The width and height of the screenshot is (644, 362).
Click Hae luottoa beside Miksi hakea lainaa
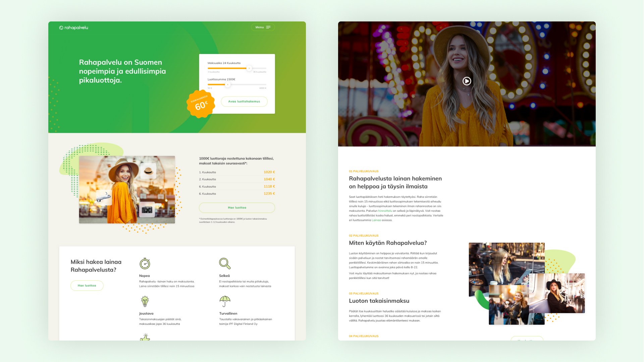pos(87,286)
